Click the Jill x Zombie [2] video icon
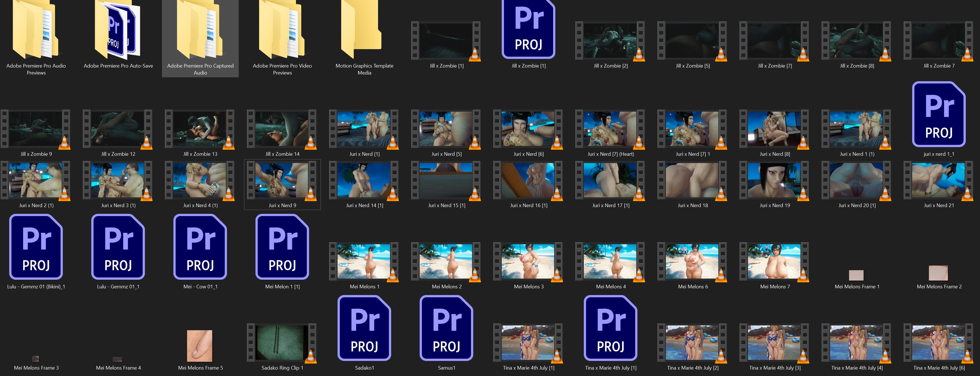The width and height of the screenshot is (980, 376). coord(610,41)
